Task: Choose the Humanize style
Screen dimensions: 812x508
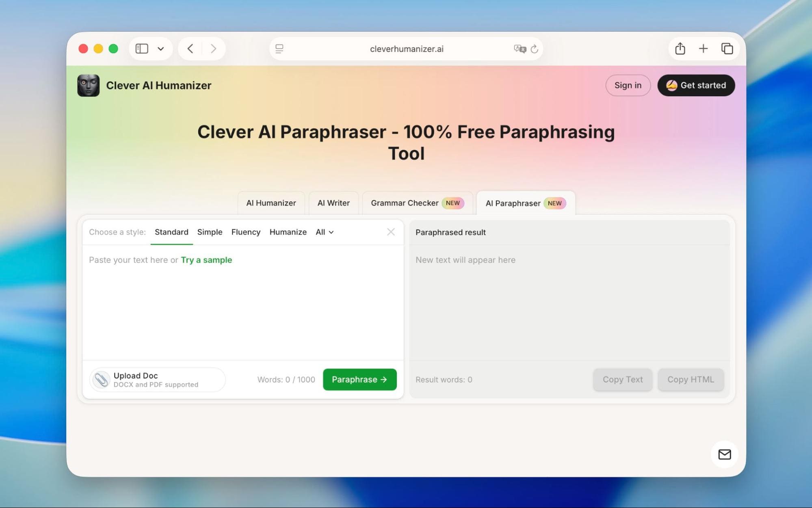Action: point(288,232)
